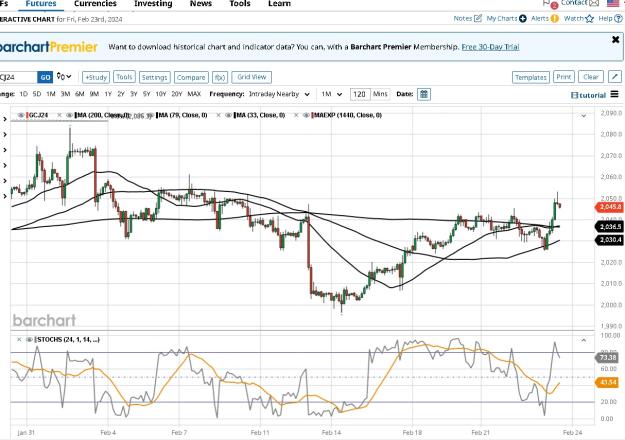
Task: Toggle visibility of MA (33, Close, 0)
Action: [x=228, y=115]
